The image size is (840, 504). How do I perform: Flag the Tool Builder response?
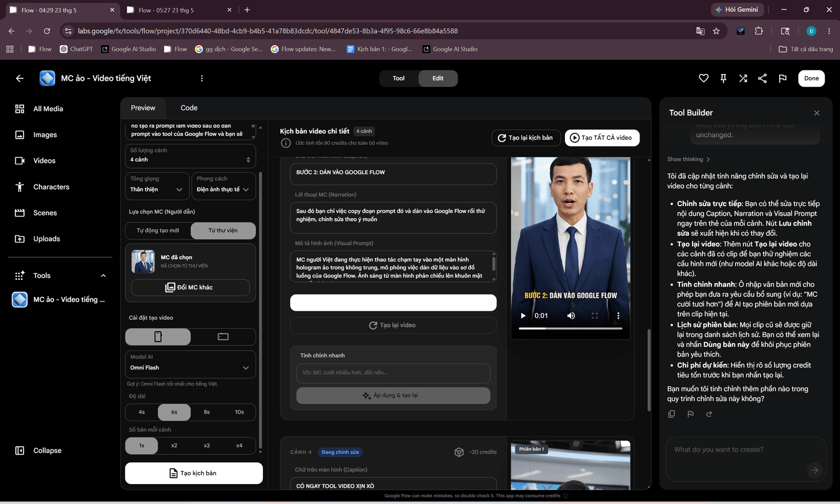pos(690,414)
